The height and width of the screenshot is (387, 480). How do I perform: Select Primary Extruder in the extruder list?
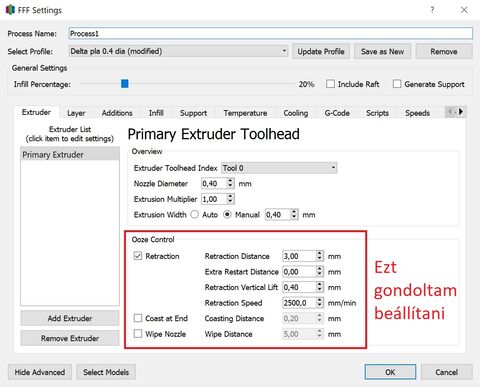(70, 155)
